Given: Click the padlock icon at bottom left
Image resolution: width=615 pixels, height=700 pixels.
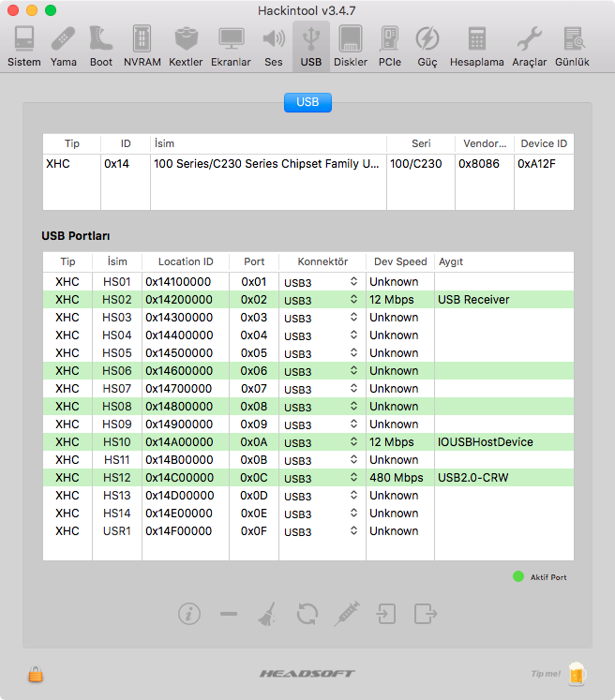Looking at the screenshot, I should coord(37,674).
